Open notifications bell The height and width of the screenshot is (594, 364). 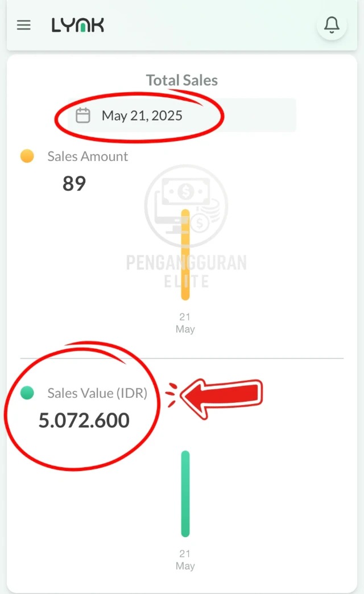(332, 25)
